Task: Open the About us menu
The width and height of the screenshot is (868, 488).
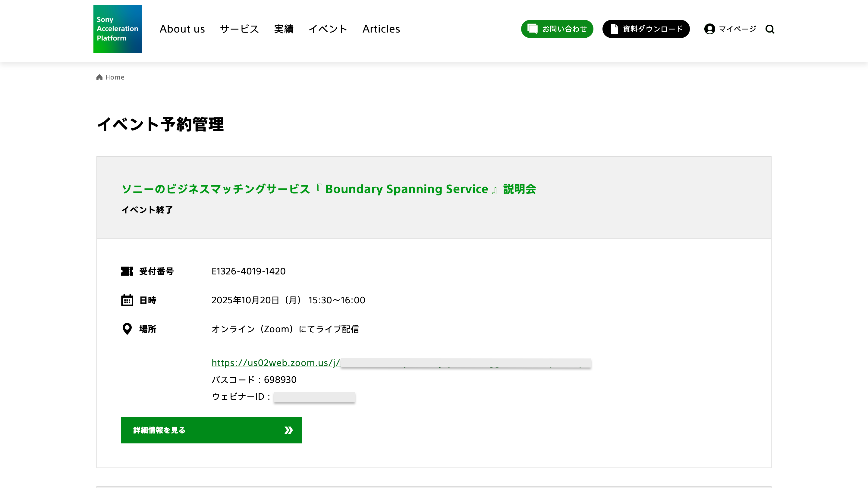Action: pyautogui.click(x=182, y=29)
